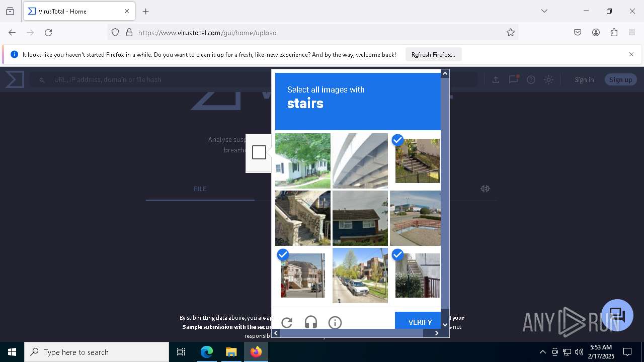Select the white house tile
Screen dimensions: 644x362
303,161
